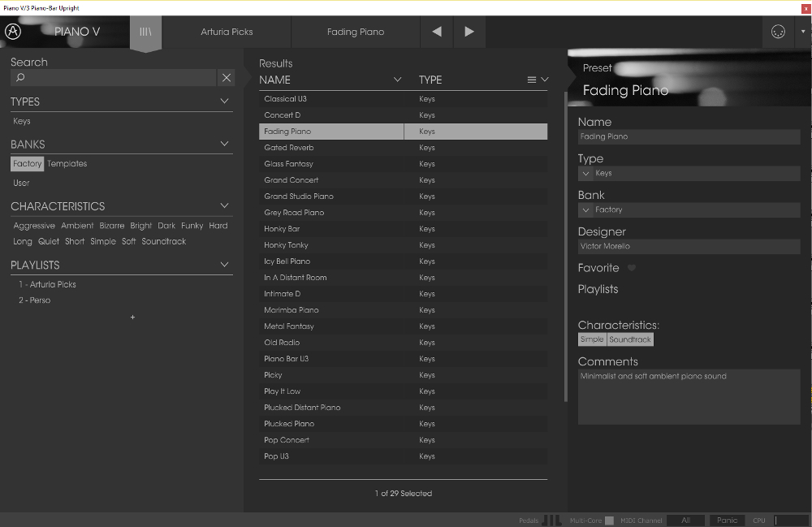
Task: Open the top-right dropdown arrow menu
Action: pos(803,32)
